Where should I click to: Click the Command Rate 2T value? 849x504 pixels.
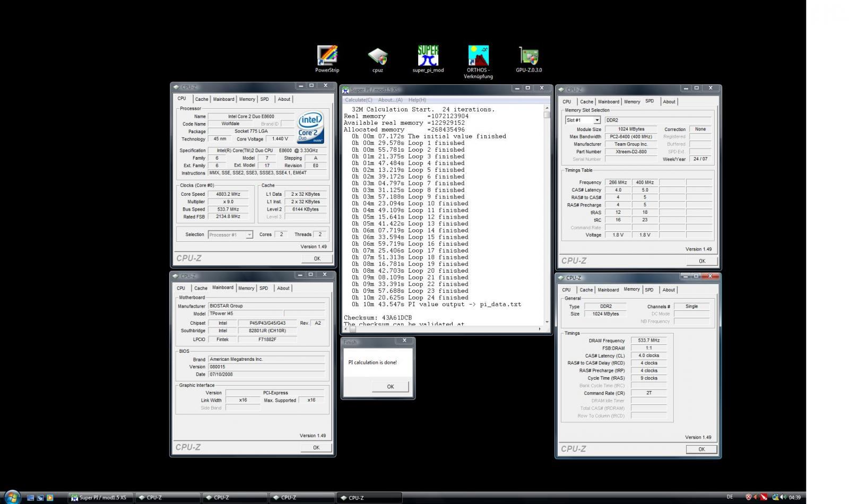coord(648,393)
